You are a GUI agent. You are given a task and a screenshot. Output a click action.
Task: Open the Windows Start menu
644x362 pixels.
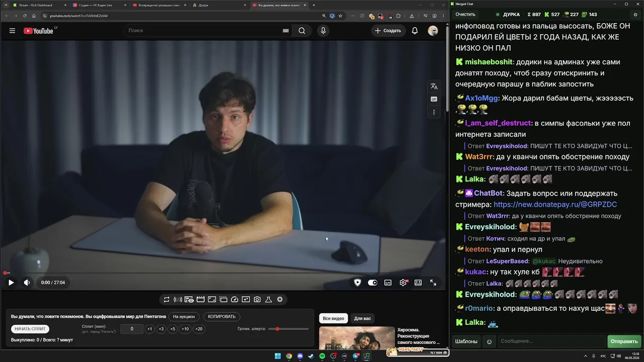coord(278,356)
